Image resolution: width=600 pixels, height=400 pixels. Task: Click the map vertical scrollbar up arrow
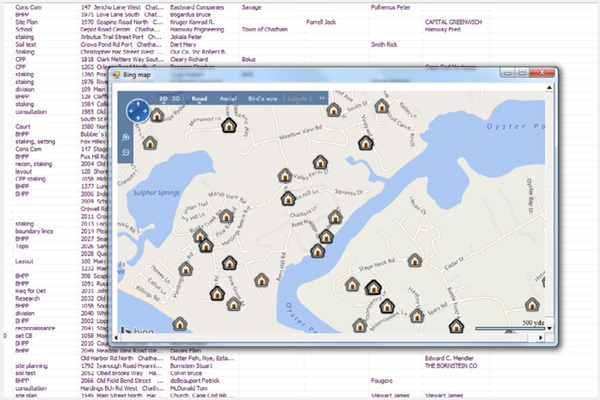(x=549, y=88)
